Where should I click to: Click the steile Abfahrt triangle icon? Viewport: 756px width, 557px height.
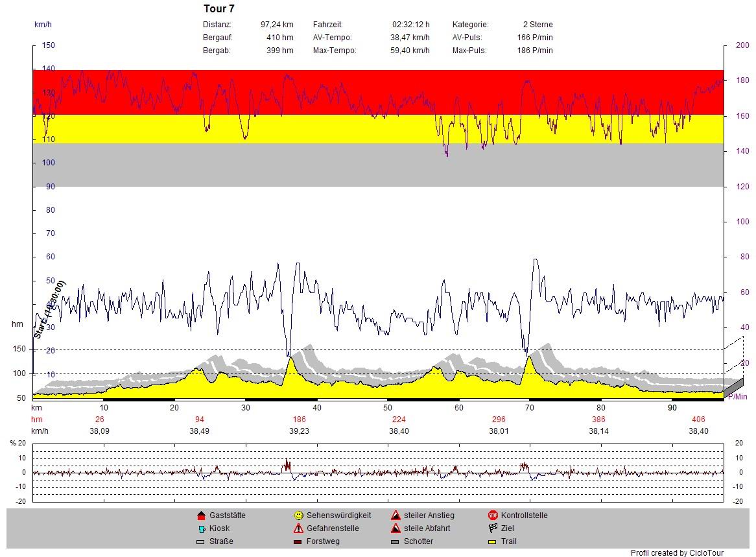(396, 528)
